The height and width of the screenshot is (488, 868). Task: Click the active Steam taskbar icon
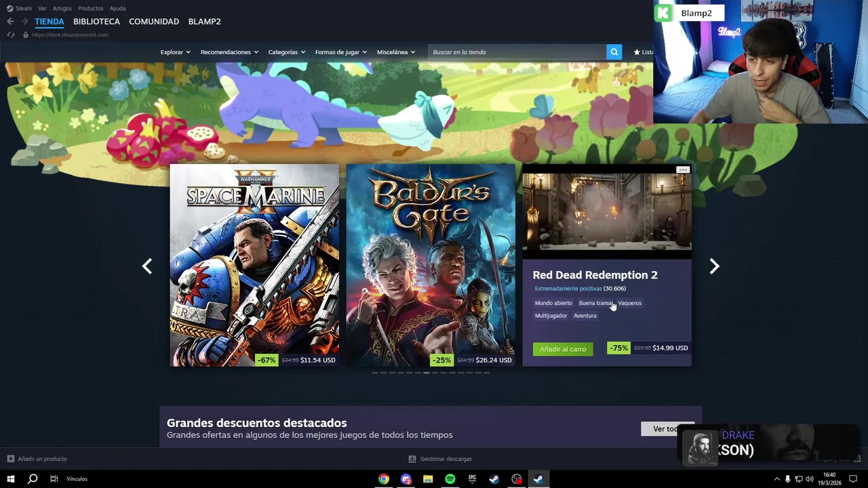point(538,479)
